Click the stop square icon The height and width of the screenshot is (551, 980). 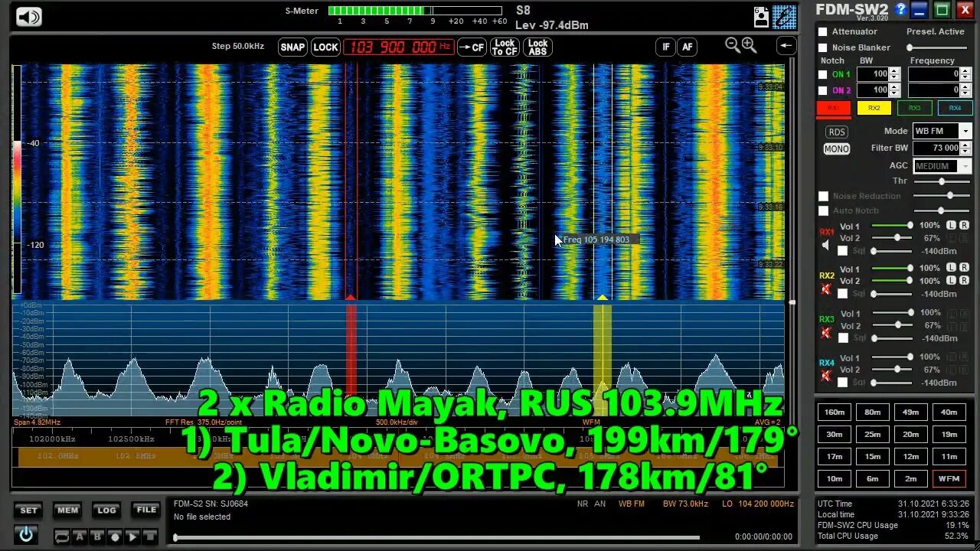pyautogui.click(x=151, y=536)
